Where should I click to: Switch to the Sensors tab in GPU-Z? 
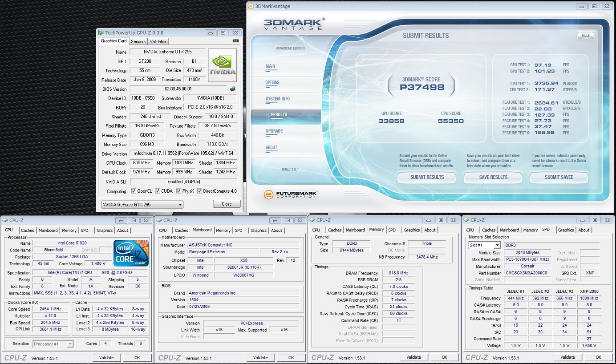[x=138, y=41]
